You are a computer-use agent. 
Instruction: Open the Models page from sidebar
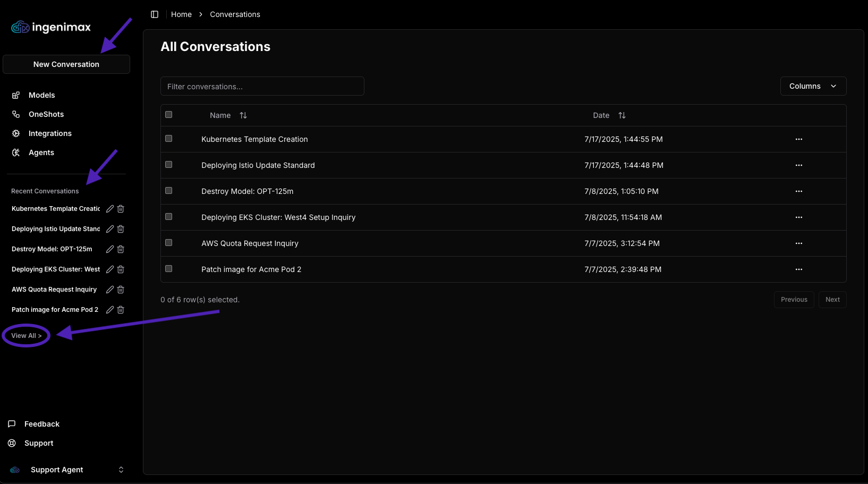(41, 95)
